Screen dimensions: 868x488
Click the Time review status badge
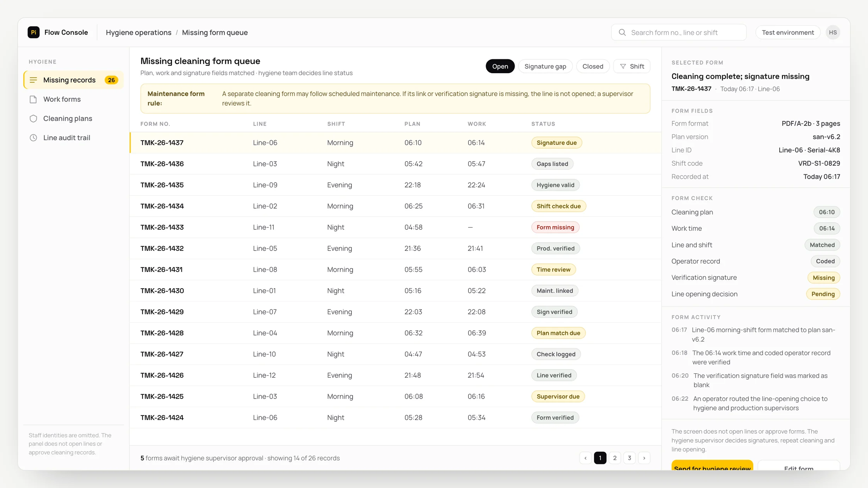point(553,270)
